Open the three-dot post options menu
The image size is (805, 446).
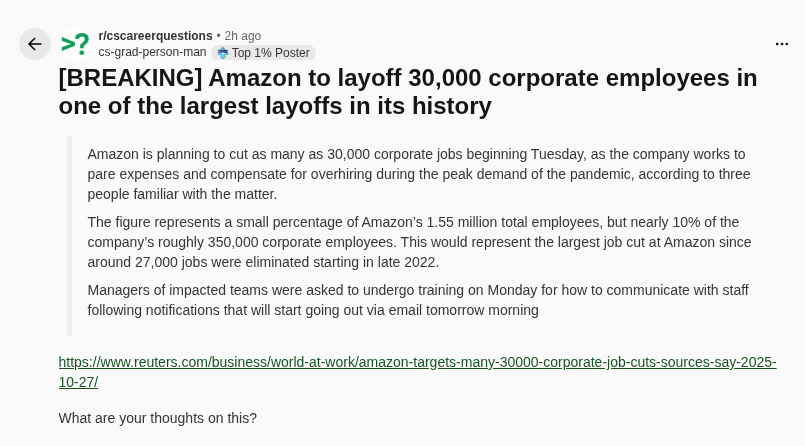click(781, 44)
